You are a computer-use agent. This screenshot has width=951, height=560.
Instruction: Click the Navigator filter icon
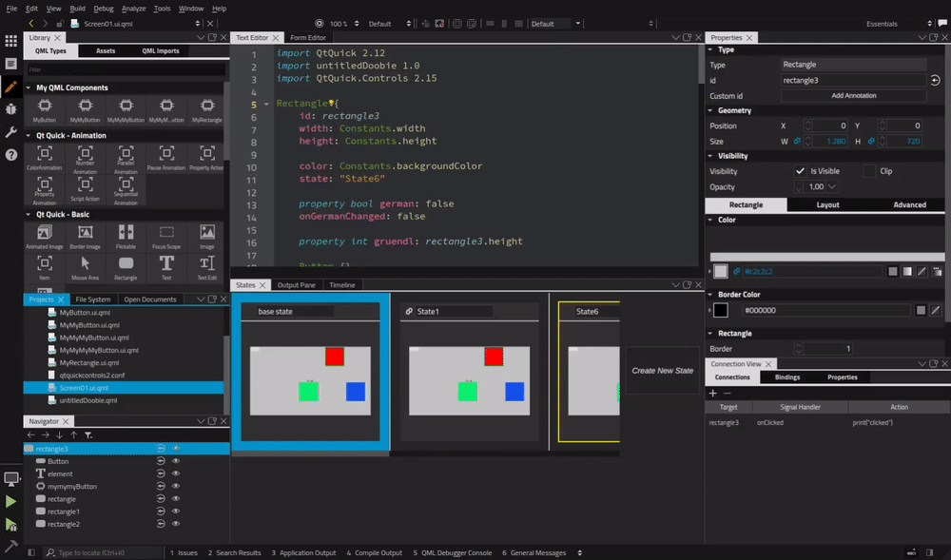pos(88,434)
